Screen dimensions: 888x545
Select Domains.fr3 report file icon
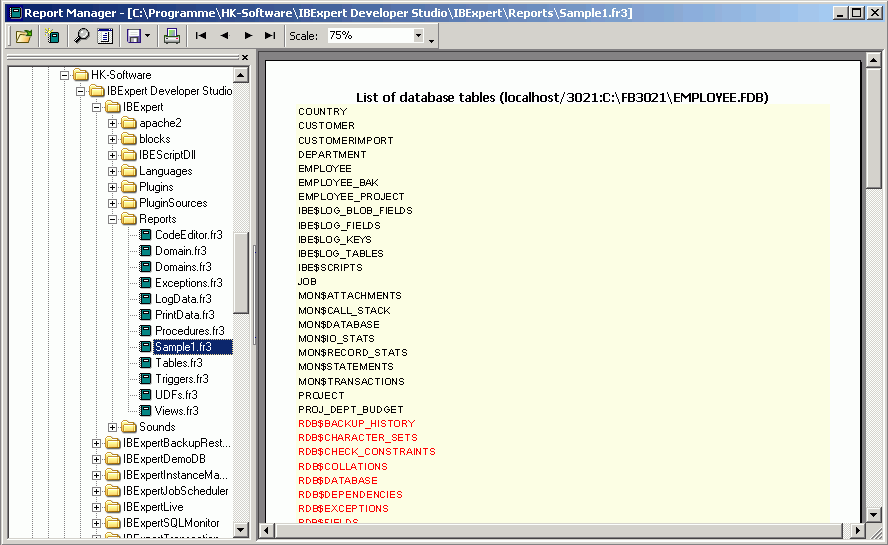coord(146,267)
